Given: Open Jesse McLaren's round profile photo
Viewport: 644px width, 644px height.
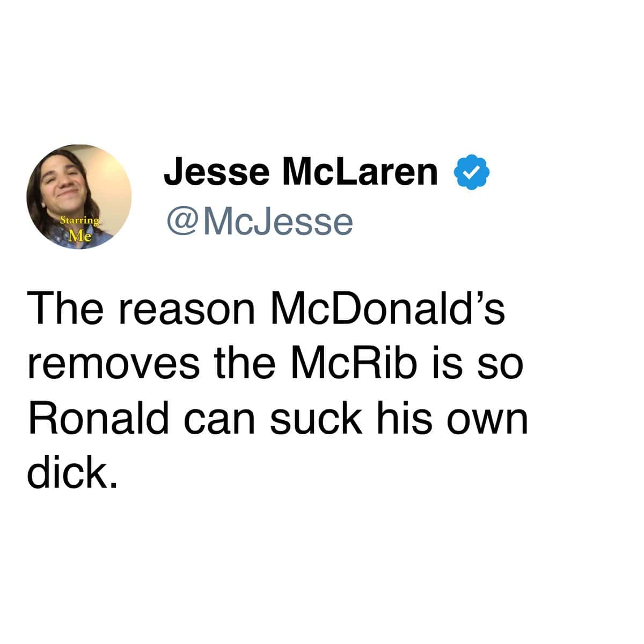Looking at the screenshot, I should tap(79, 196).
